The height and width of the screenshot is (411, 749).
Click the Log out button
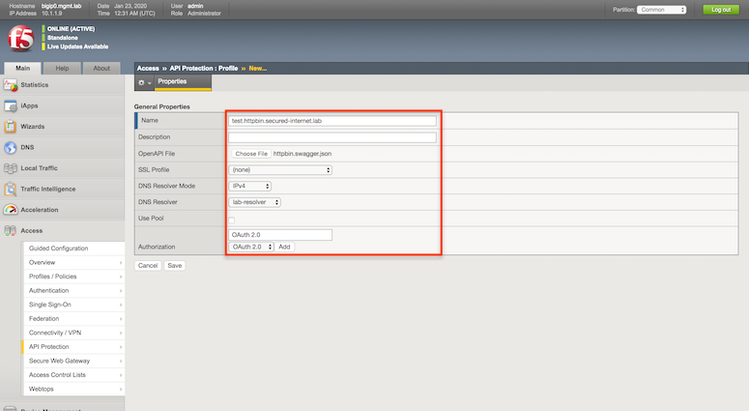pyautogui.click(x=720, y=9)
